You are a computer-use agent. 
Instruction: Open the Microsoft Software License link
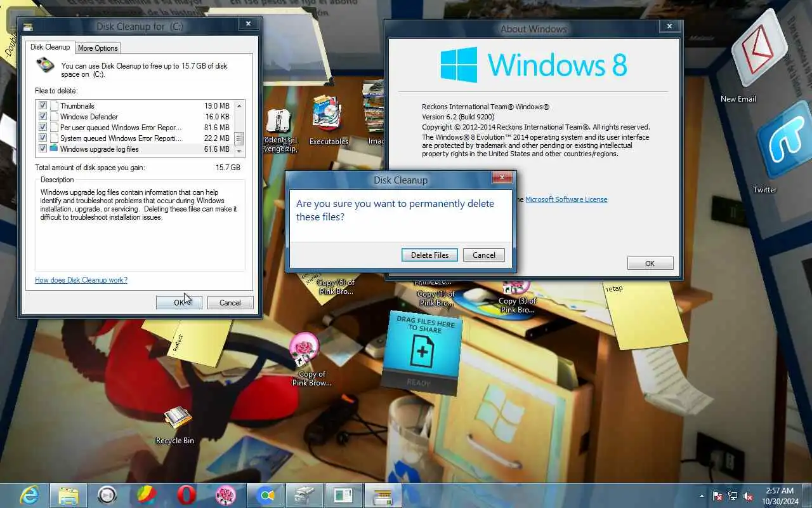click(x=566, y=199)
